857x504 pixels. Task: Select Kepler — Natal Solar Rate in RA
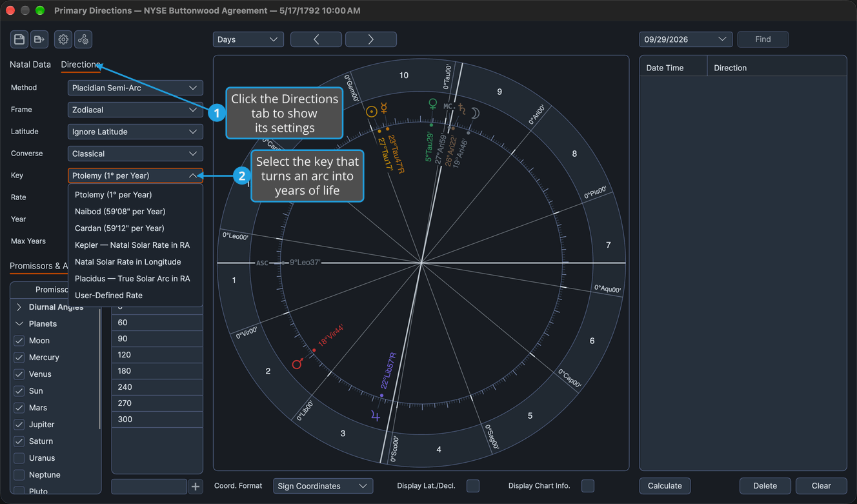point(136,245)
